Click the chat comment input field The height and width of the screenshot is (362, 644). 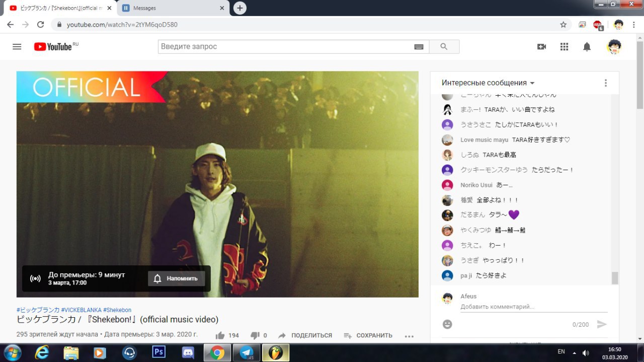534,307
